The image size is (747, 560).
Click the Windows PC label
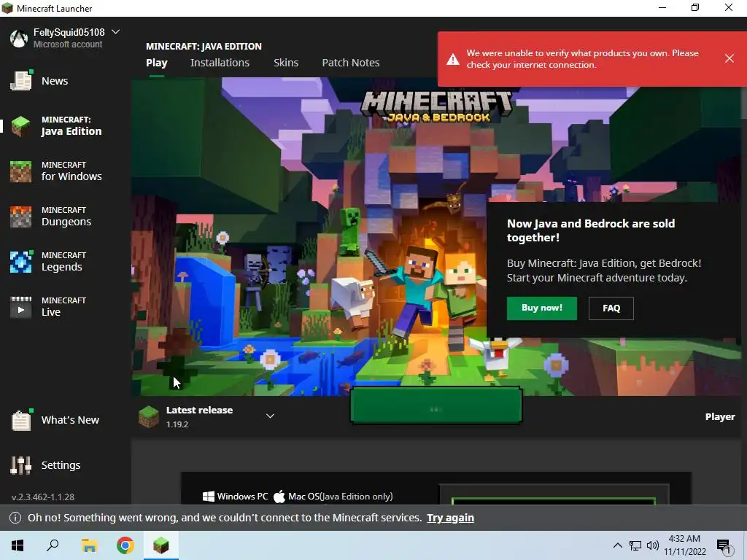[x=242, y=497]
